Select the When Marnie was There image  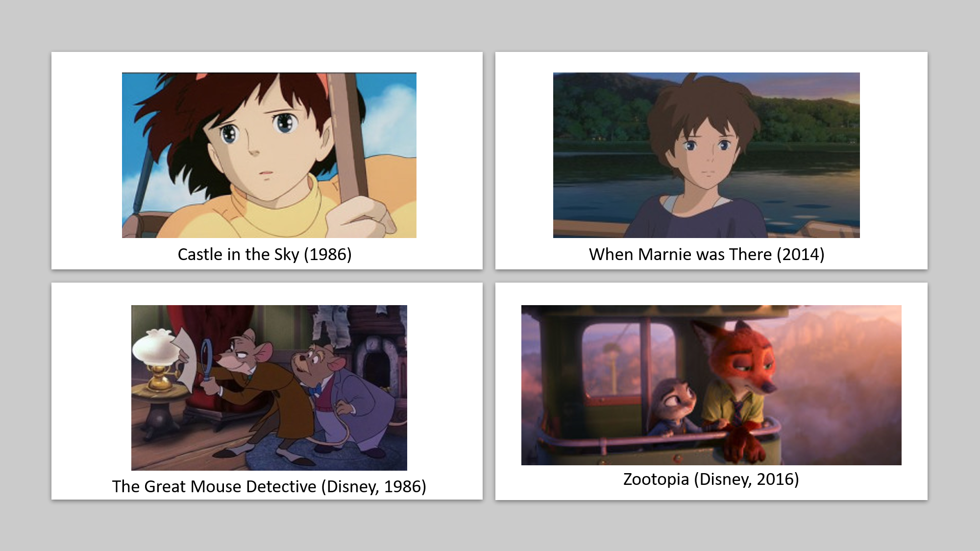click(x=706, y=155)
